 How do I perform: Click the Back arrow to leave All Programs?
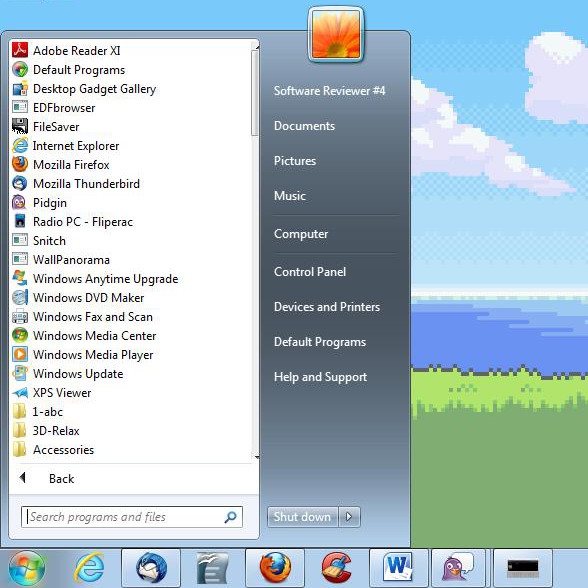click(22, 478)
